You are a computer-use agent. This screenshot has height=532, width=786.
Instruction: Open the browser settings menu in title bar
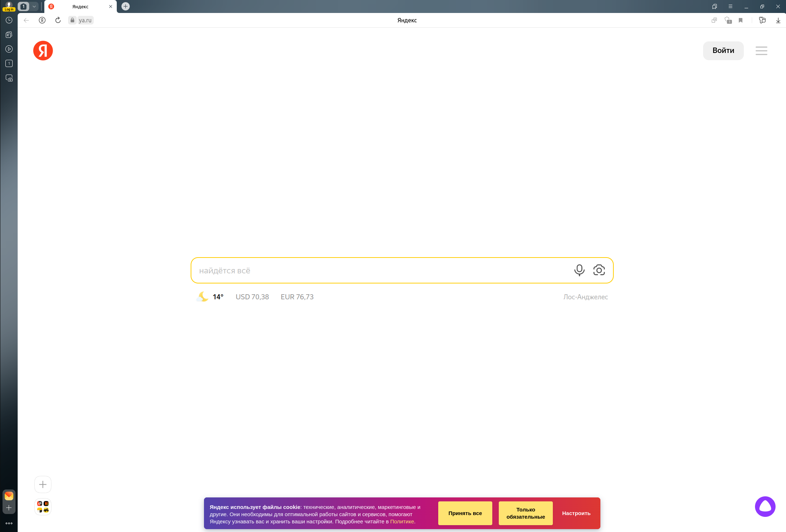pyautogui.click(x=731, y=6)
